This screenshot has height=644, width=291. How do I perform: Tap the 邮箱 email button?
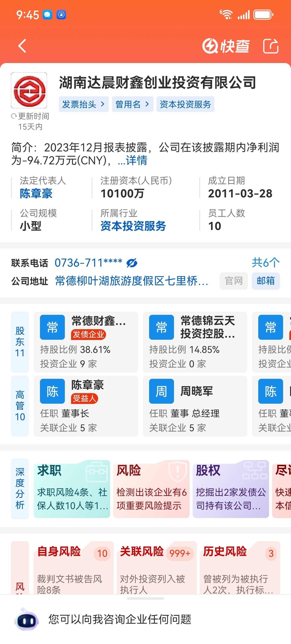[x=266, y=281]
